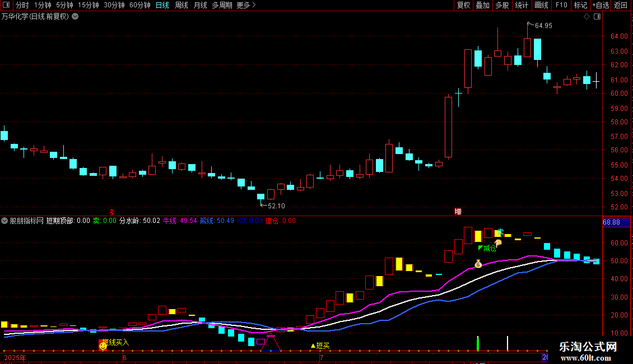The width and height of the screenshot is (633, 364).
Task: Click the 标记 mark button
Action: pyautogui.click(x=580, y=5)
